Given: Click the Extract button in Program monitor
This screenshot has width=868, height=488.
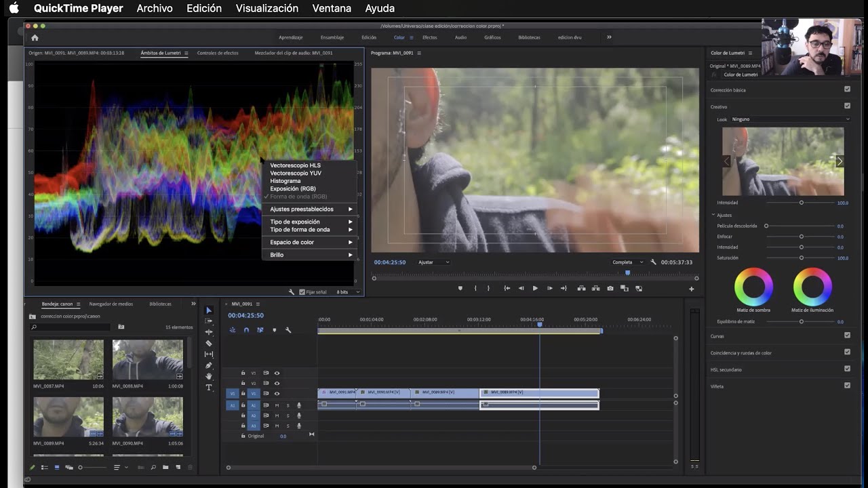Looking at the screenshot, I should 596,288.
